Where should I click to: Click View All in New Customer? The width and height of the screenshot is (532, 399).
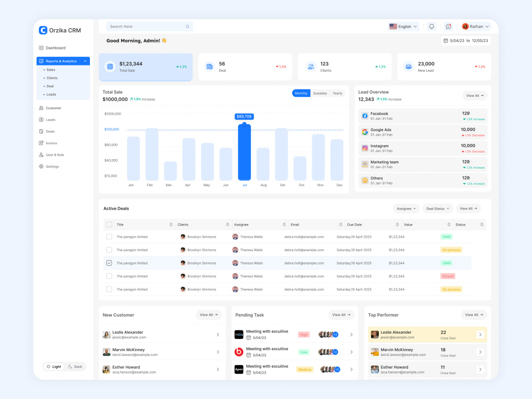coord(209,315)
